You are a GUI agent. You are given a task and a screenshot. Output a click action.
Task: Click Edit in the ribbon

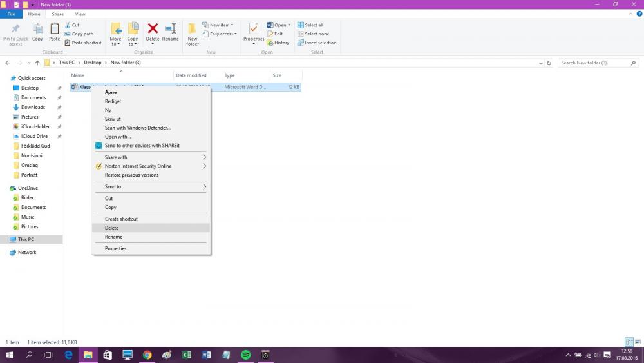(275, 34)
